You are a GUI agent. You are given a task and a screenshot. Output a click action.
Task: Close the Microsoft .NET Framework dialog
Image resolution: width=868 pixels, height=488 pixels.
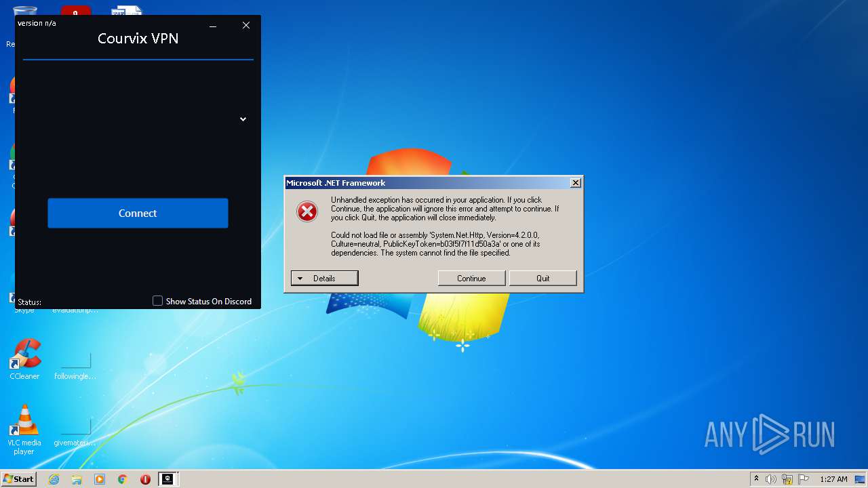point(575,183)
